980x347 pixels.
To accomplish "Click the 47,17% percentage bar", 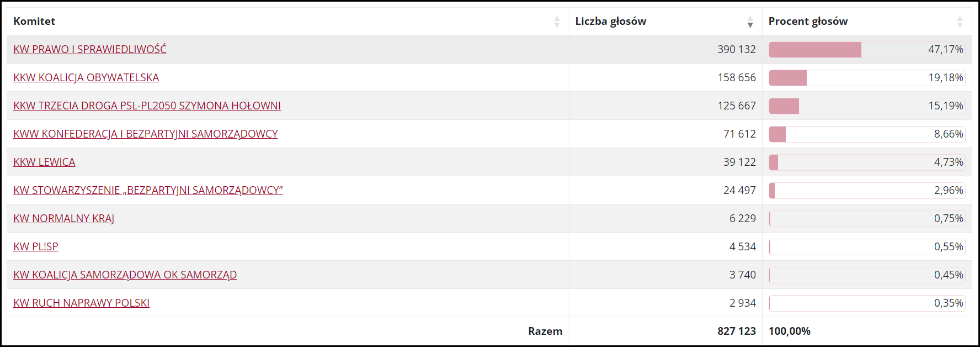I will (866, 50).
